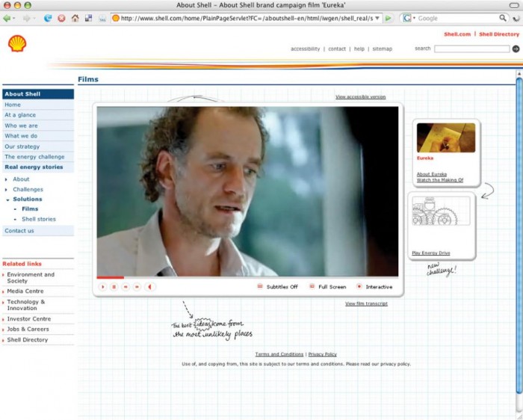
Task: Click the browser URL address field
Action: click(x=247, y=19)
